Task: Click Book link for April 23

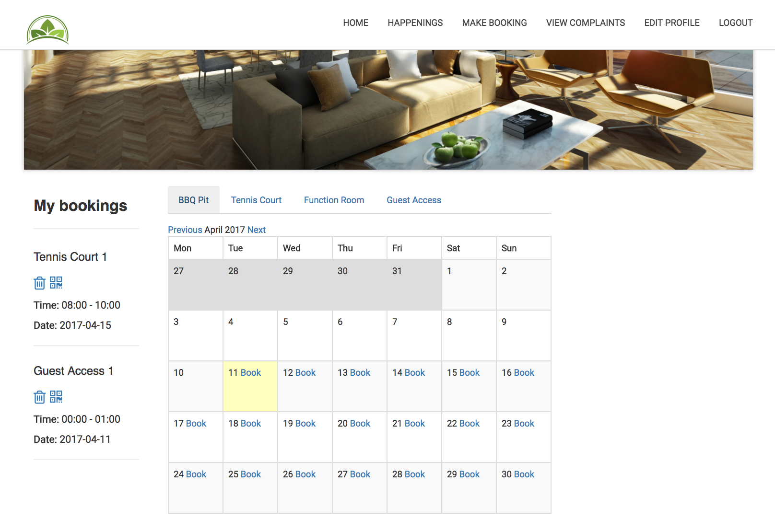Action: (524, 423)
